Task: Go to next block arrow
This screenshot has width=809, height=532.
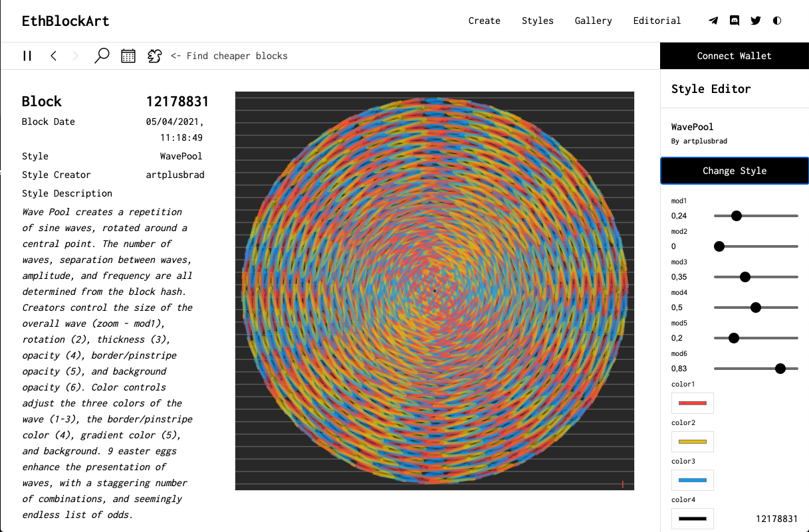Action: point(75,56)
